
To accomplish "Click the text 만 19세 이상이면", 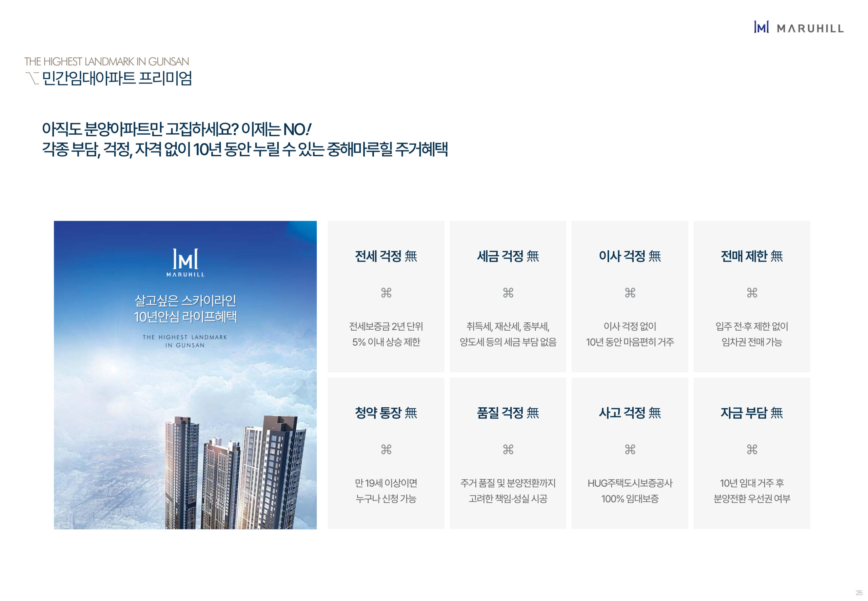I will (386, 483).
